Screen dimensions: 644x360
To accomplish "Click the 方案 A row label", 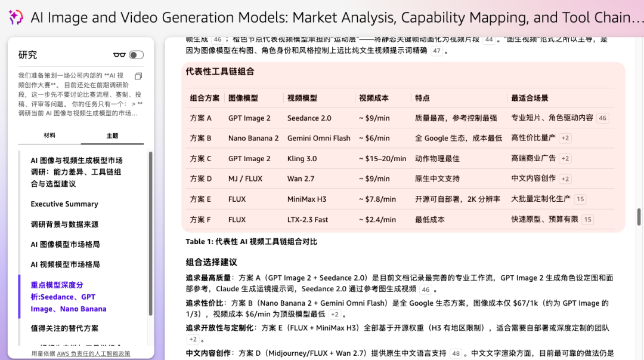I will tap(200, 118).
